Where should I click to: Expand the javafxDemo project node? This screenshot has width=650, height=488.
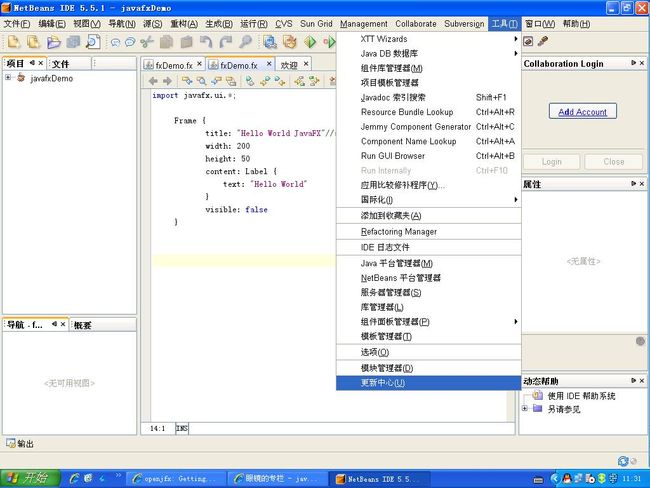point(8,78)
